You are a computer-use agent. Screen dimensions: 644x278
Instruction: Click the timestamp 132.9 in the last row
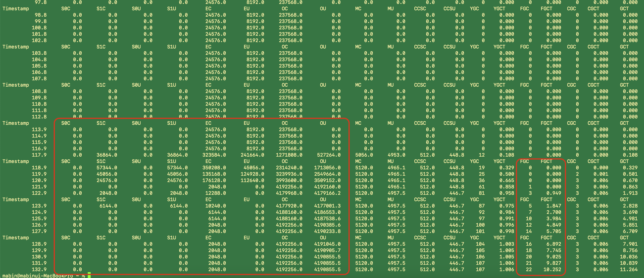coord(39,269)
